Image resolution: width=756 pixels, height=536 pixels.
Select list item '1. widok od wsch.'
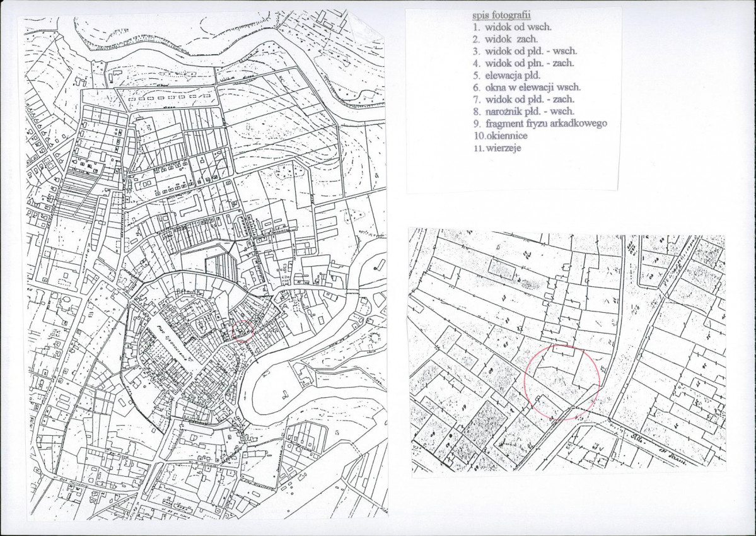click(512, 27)
